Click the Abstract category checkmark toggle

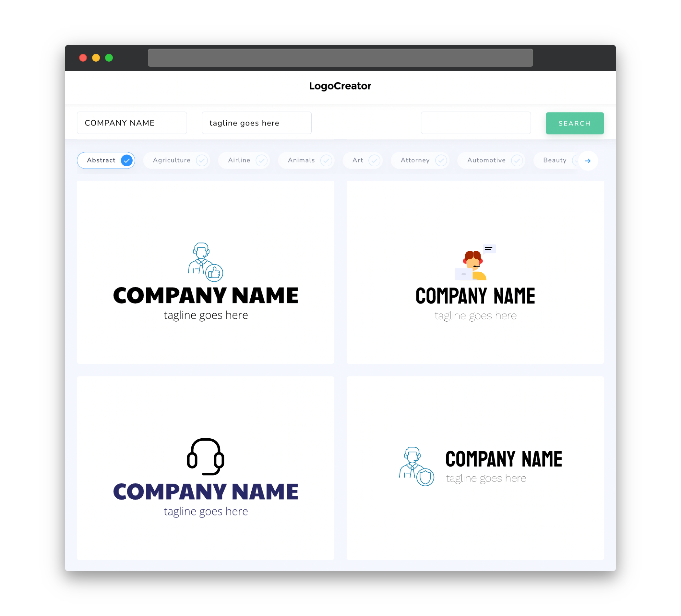(x=127, y=160)
